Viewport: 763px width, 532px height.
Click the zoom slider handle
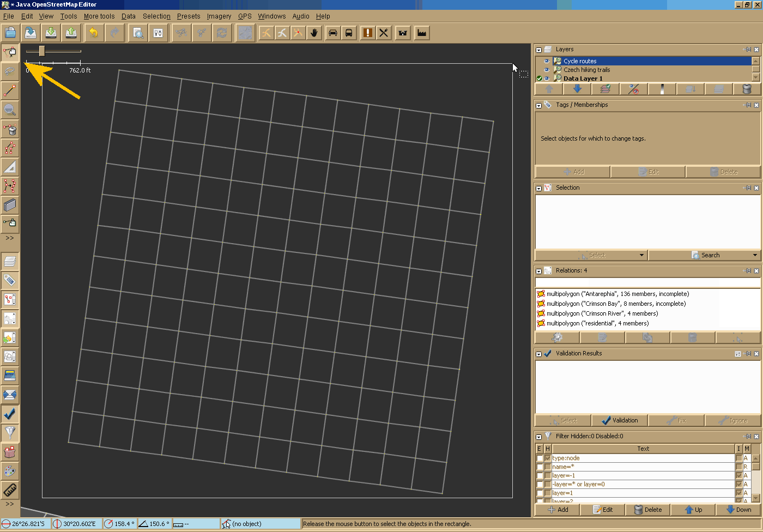[42, 51]
